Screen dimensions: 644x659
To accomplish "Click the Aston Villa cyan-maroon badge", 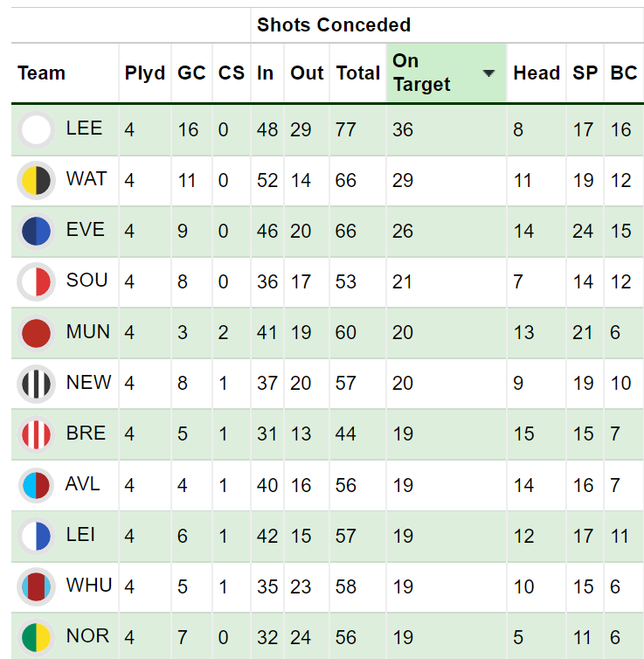I will coord(36,485).
